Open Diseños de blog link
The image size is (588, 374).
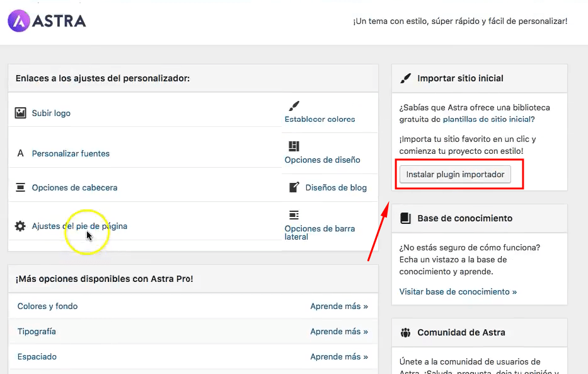336,187
